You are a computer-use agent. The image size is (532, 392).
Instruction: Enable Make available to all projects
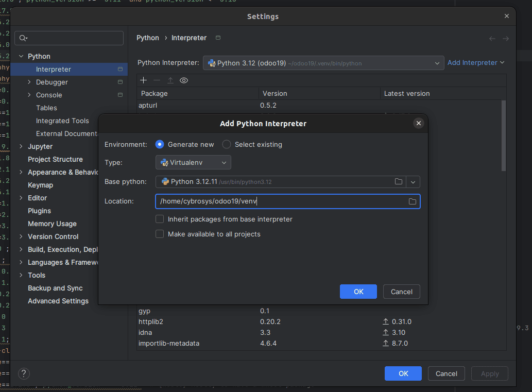[160, 234]
